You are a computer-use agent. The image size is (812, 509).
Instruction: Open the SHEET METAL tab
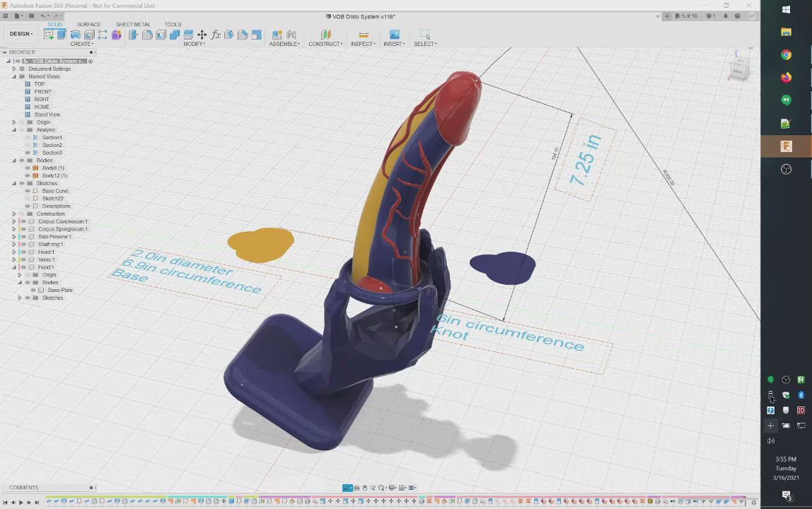132,25
